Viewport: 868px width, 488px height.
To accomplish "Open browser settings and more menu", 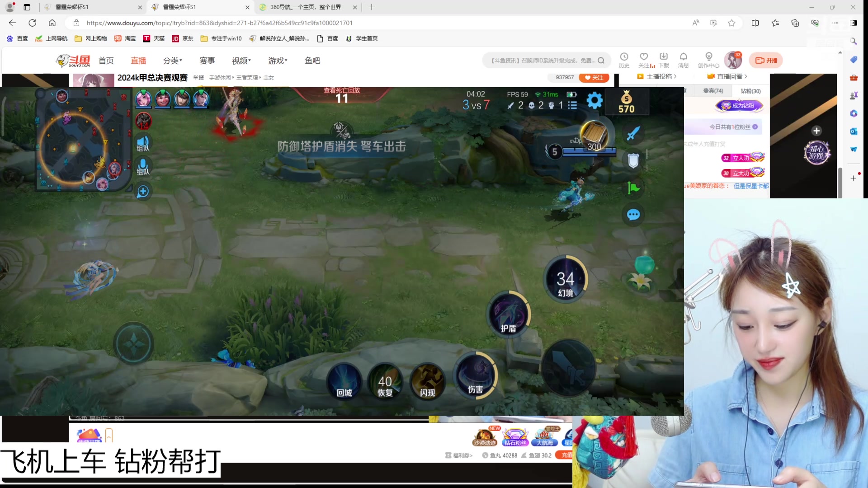I will point(835,23).
